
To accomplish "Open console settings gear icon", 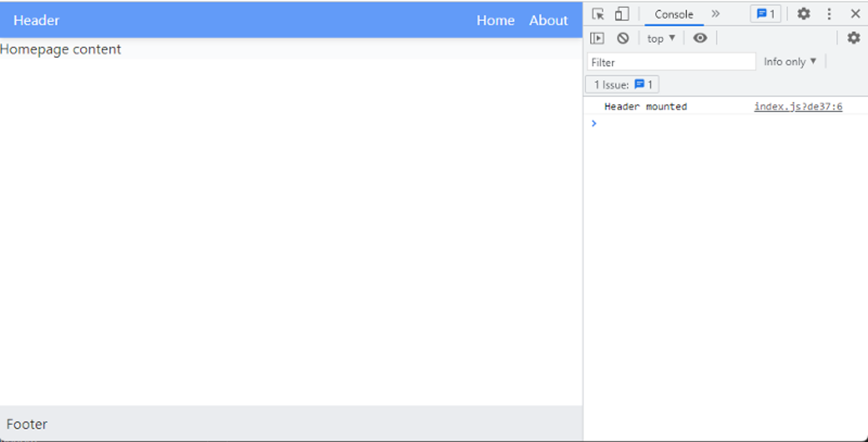I will pyautogui.click(x=854, y=38).
